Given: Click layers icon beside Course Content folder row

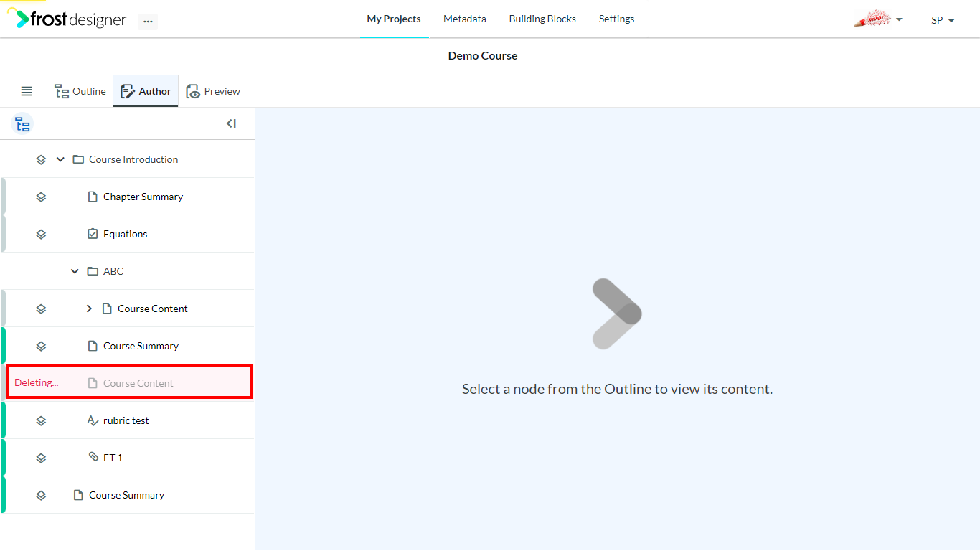Looking at the screenshot, I should coord(41,309).
